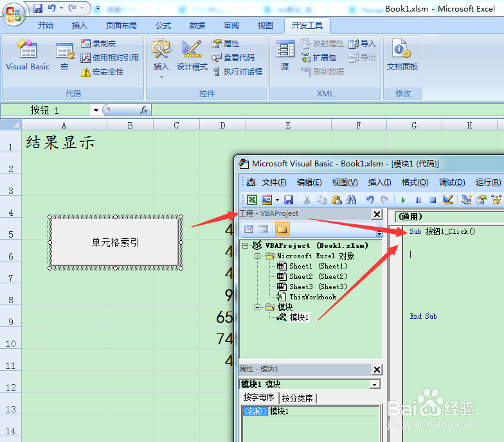The image size is (504, 442).
Task: Select column B header
Action: click(x=130, y=125)
